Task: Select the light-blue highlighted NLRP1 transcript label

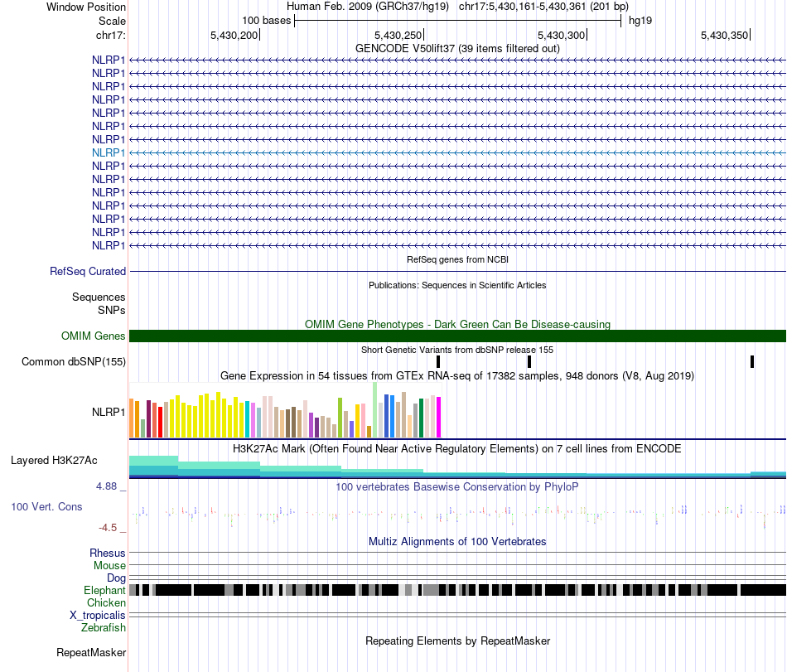Action: [x=109, y=152]
